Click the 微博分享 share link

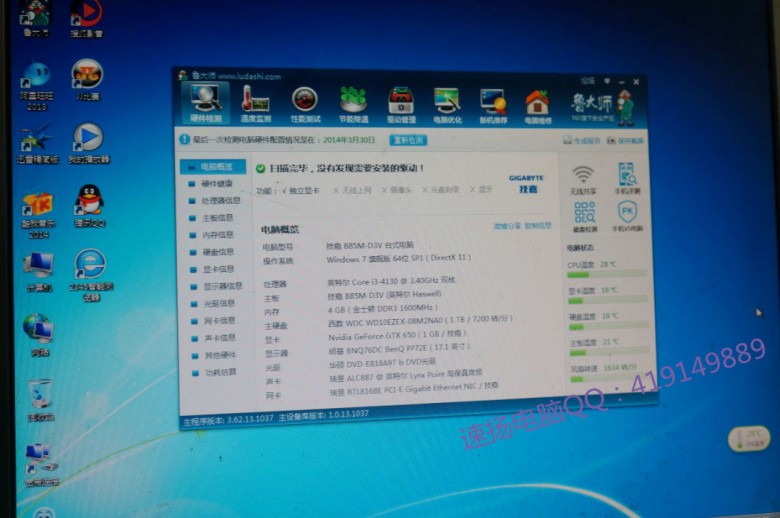507,226
